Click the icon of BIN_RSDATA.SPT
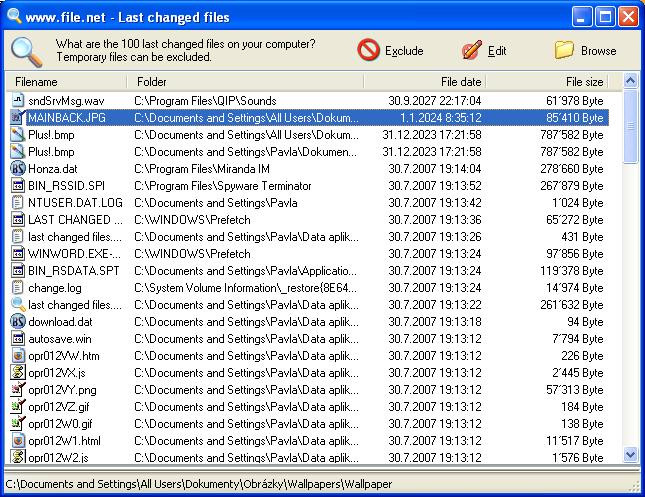This screenshot has width=645, height=497. 18,271
